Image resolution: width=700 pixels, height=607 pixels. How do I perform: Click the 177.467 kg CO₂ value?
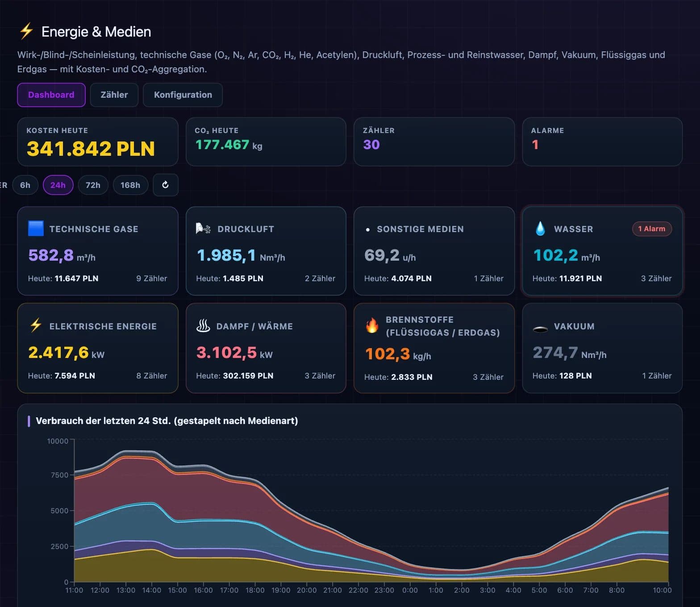coord(229,145)
